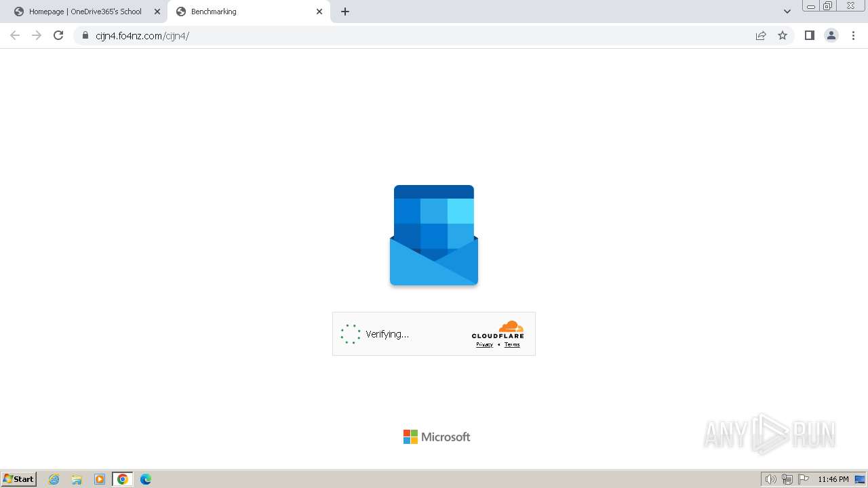
Task: Share this page icon
Action: 761,35
